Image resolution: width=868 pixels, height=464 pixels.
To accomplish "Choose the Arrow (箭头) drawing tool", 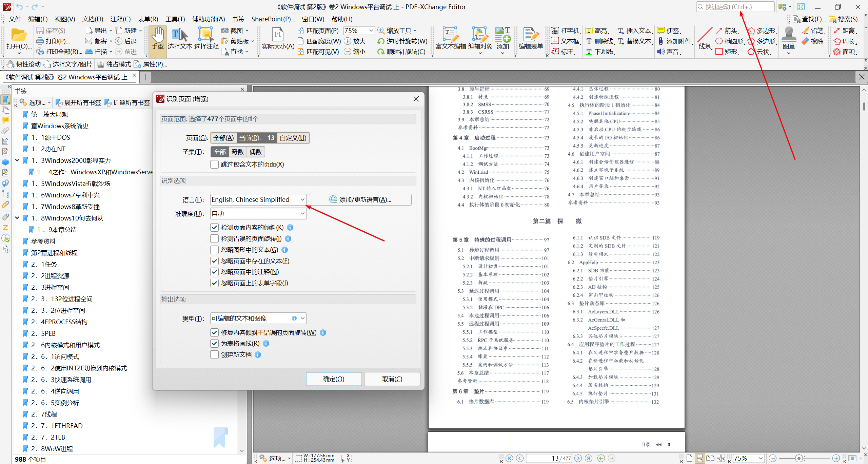I will (727, 31).
